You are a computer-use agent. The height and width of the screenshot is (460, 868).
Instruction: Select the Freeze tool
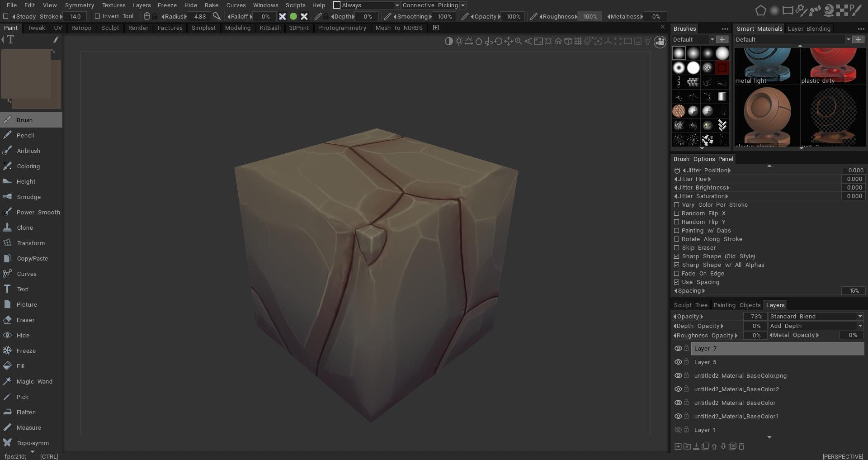tap(31, 351)
